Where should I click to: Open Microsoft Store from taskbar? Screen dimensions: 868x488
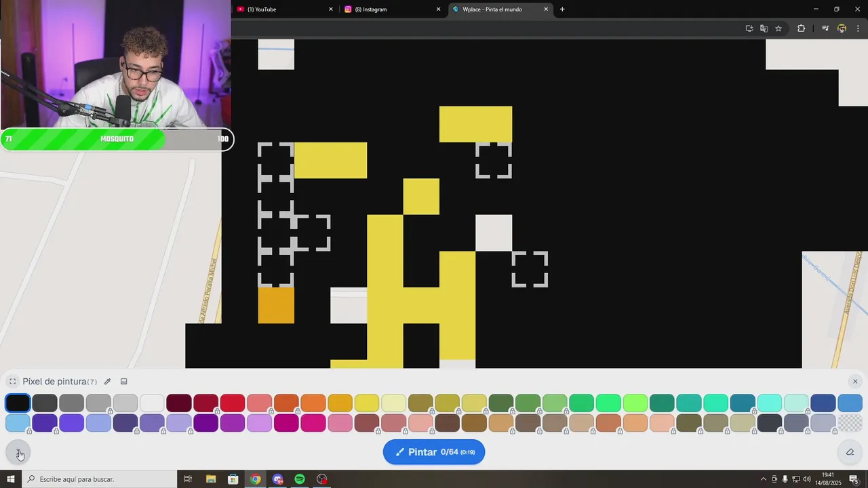pyautogui.click(x=233, y=479)
